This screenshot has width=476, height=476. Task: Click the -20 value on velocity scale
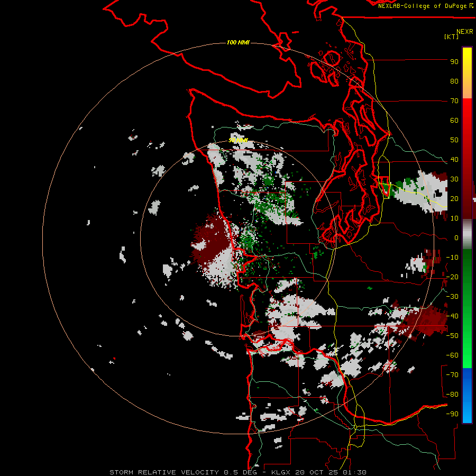tap(452, 277)
